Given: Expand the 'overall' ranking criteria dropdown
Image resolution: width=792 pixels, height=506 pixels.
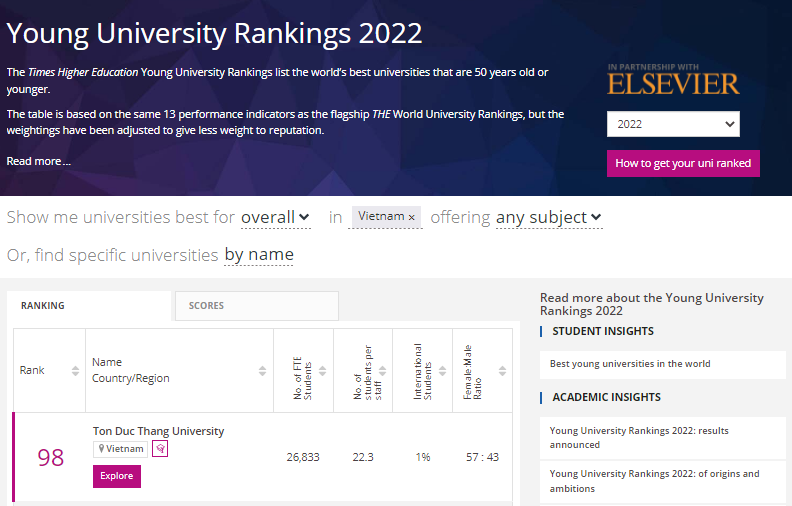Looking at the screenshot, I should click(x=275, y=217).
